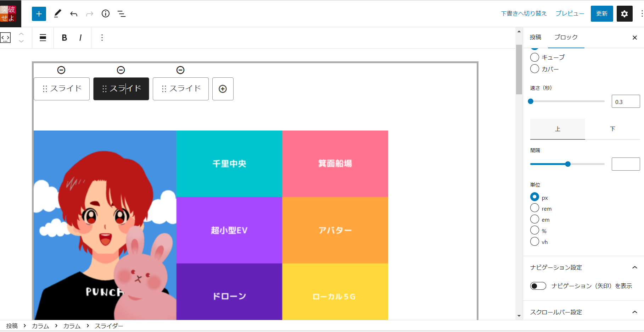Open the document overview list icon
This screenshot has width=644, height=332.
click(x=122, y=13)
